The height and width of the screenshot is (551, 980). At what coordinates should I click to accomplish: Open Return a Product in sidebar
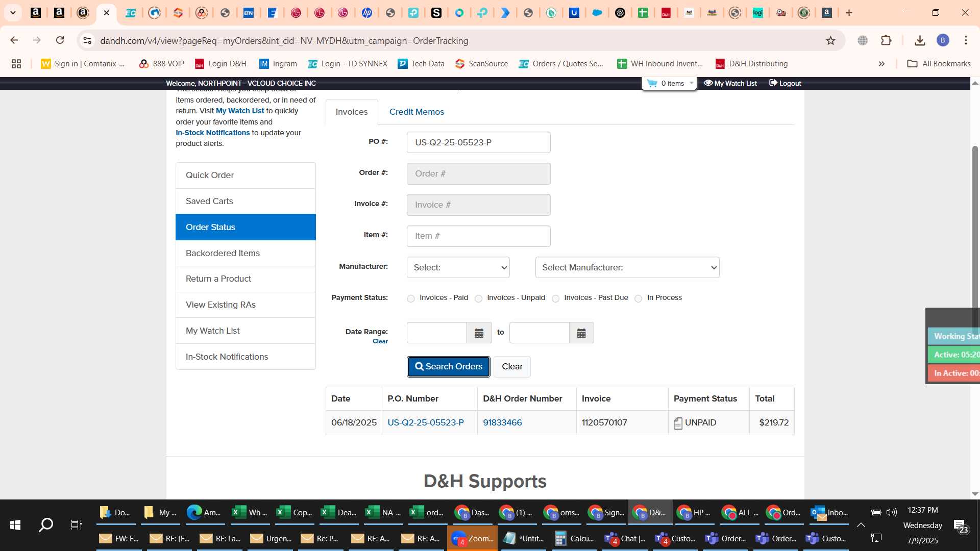pyautogui.click(x=246, y=279)
